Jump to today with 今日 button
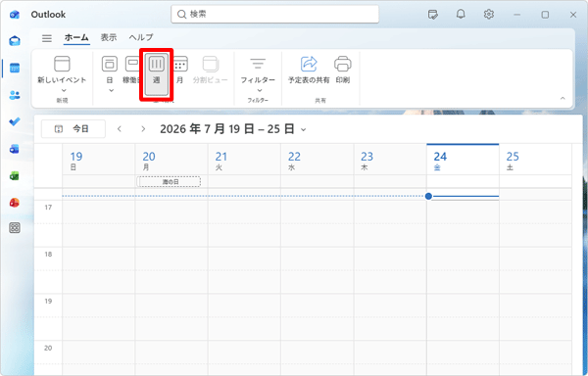The width and height of the screenshot is (588, 376). pyautogui.click(x=73, y=129)
